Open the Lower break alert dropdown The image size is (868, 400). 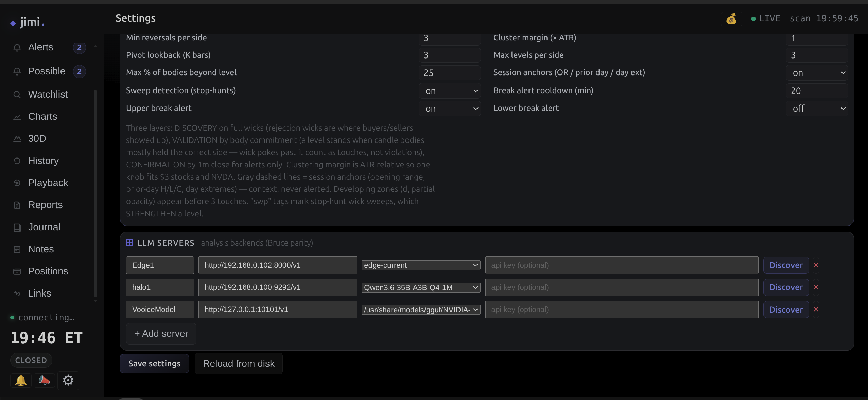(x=817, y=109)
